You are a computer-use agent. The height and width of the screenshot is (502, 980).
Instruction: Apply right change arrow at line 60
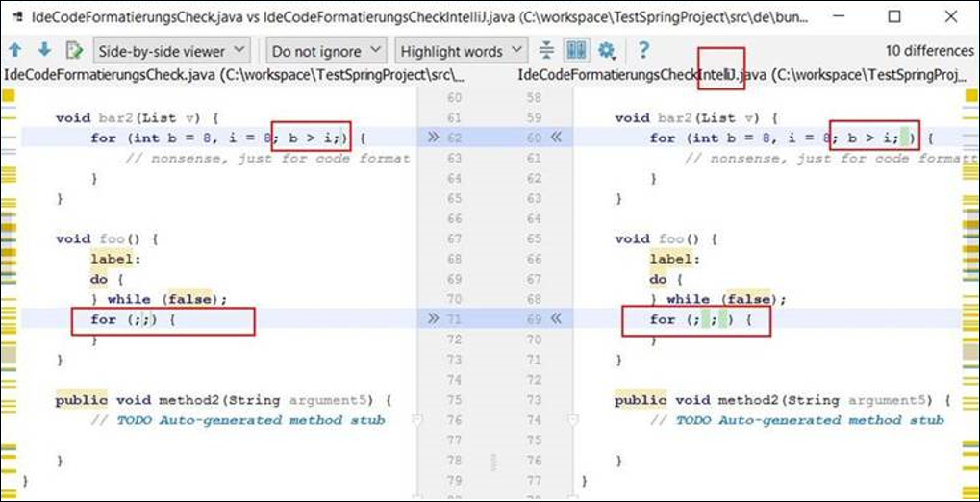click(554, 138)
